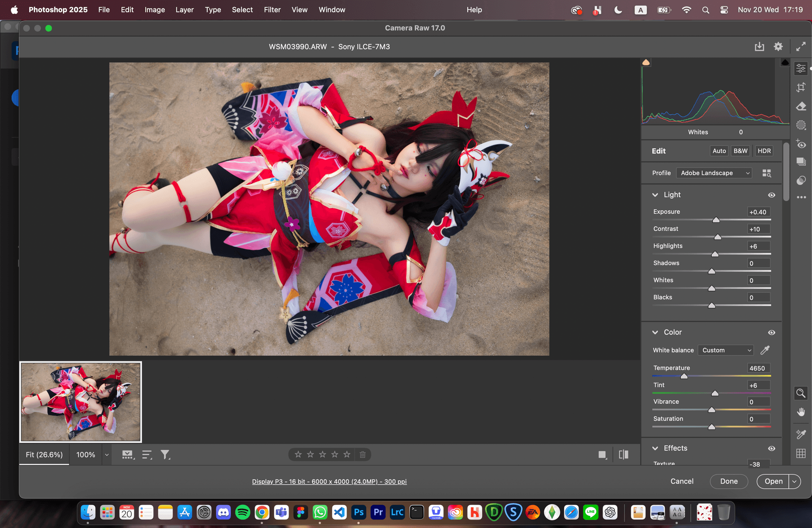Toggle the single view preview icon
The image size is (812, 528).
click(603, 455)
